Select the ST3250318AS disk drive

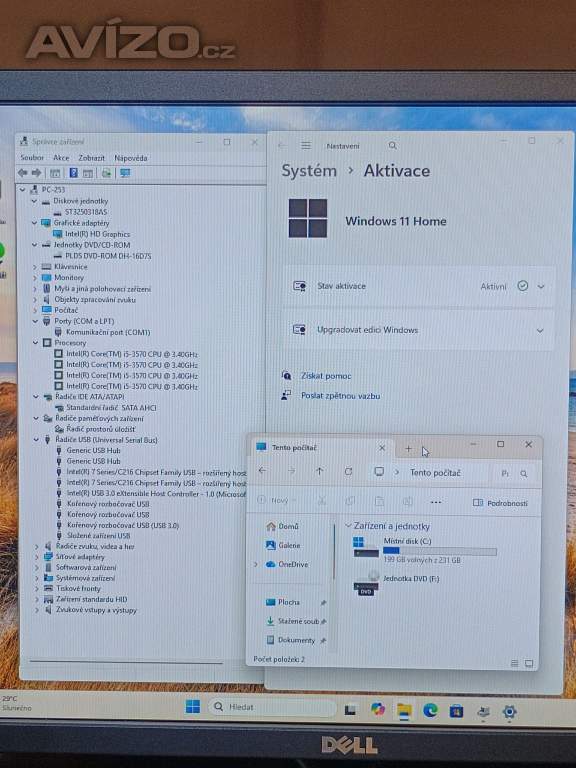(86, 212)
